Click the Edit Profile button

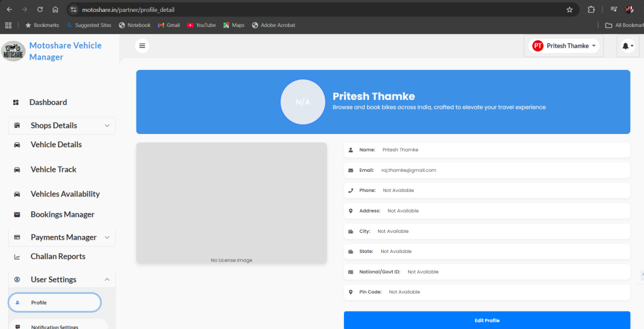coord(487,320)
